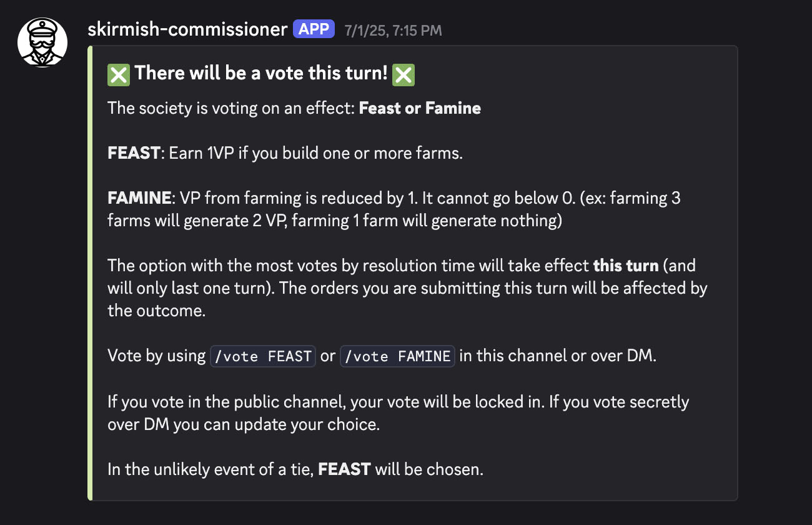Click the "Vote by using" instruction text
This screenshot has width=812, height=525.
(157, 356)
